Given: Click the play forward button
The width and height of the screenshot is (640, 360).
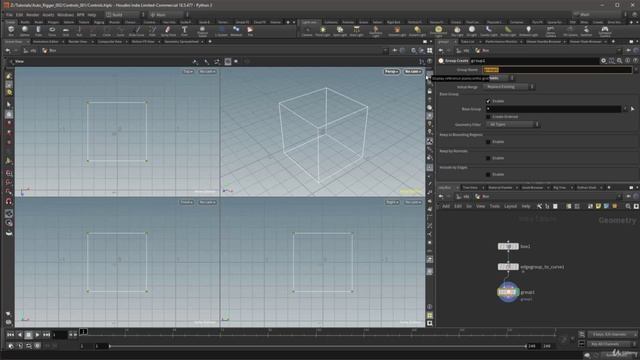Looking at the screenshot, I should pos(37,335).
